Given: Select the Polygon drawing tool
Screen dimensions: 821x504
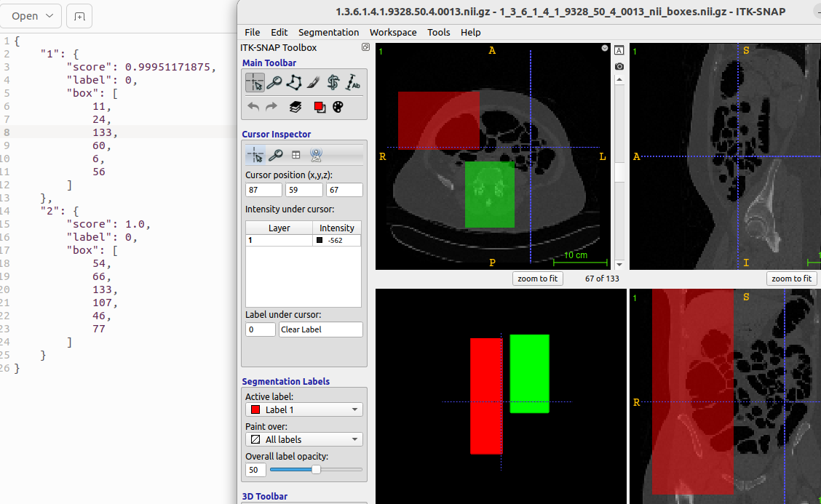Looking at the screenshot, I should (293, 82).
